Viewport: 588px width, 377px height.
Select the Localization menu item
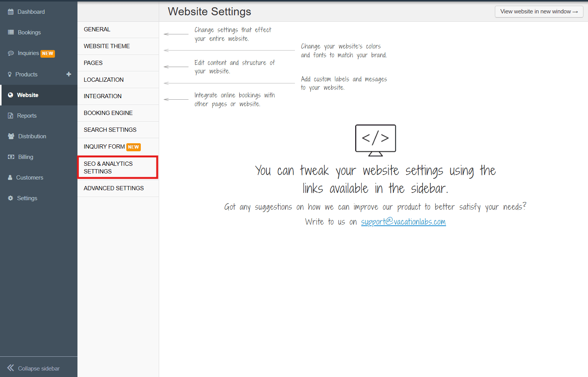(104, 80)
